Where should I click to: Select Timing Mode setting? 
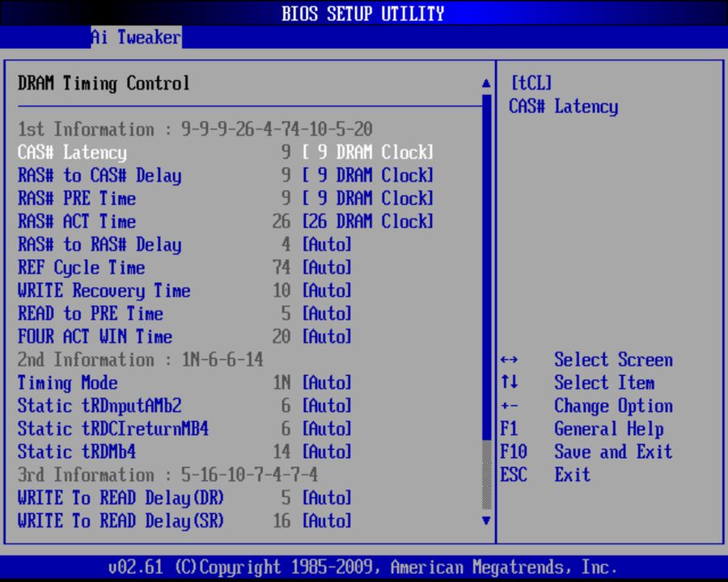(x=68, y=383)
